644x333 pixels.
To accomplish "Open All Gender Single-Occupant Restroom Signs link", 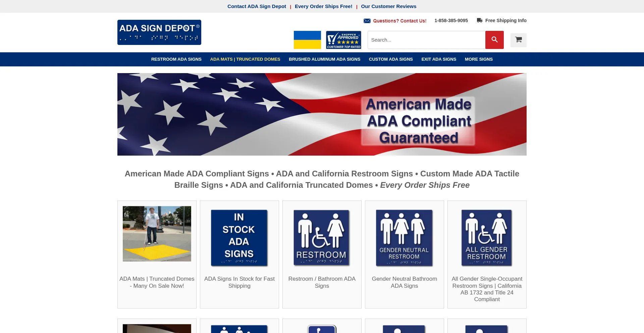I will pyautogui.click(x=487, y=289).
